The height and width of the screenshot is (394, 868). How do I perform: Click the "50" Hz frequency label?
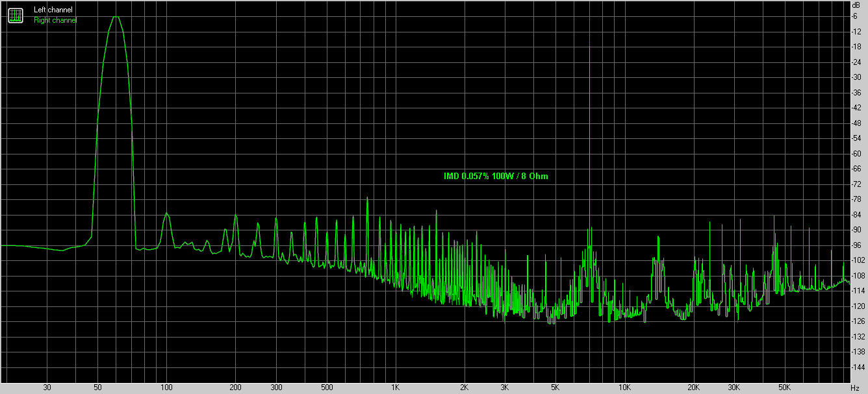(97, 388)
